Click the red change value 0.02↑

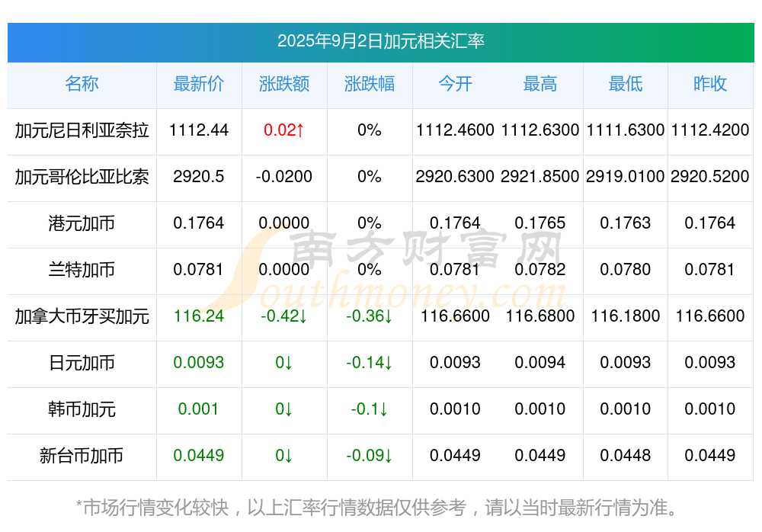pos(284,130)
